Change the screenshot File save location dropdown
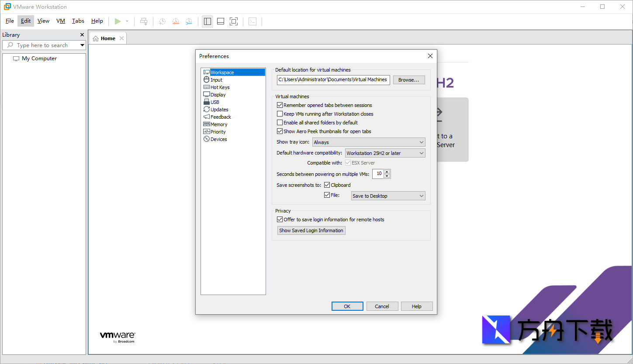Viewport: 633px width, 364px height. 387,196
